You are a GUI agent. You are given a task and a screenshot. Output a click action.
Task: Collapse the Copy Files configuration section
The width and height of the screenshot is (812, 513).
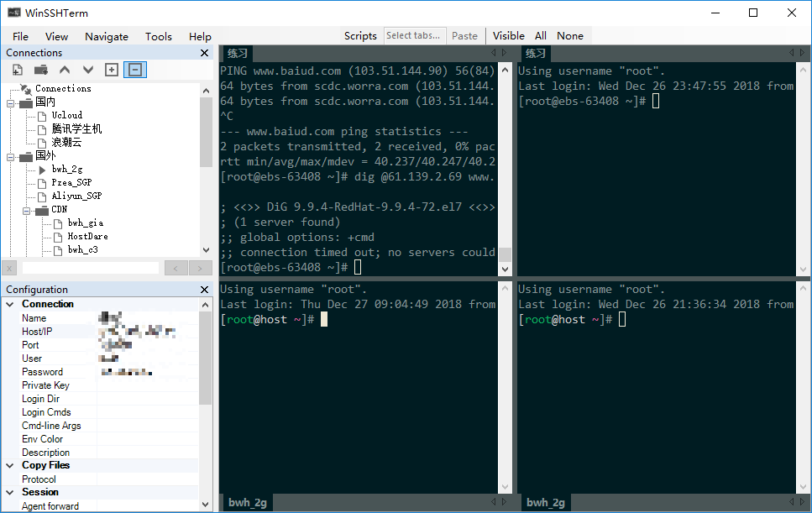tap(10, 466)
